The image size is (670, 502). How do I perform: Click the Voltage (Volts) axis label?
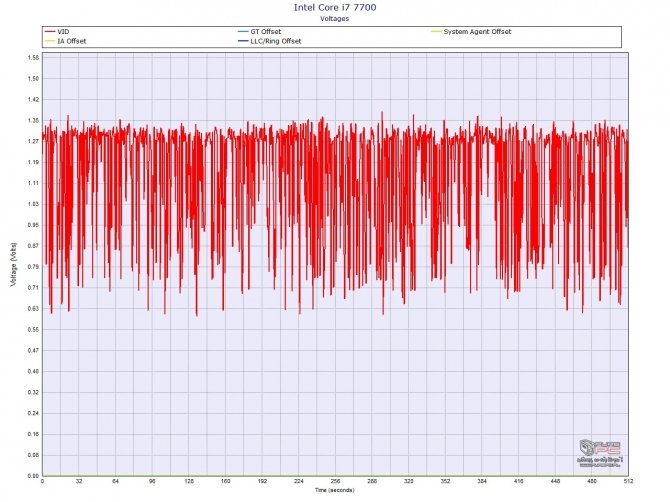13,264
